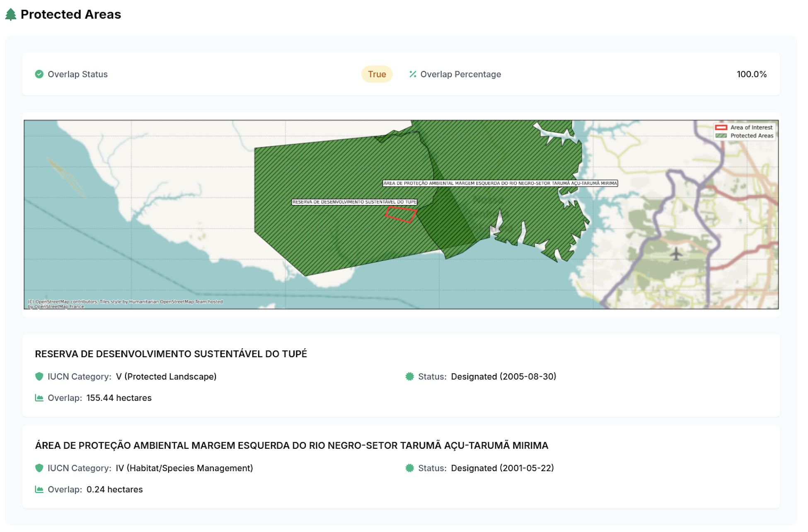
Task: Select the red Area of Interest polygon
Action: point(401,215)
